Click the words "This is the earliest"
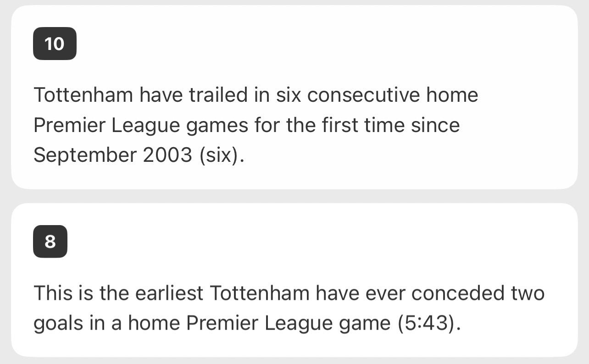The height and width of the screenshot is (364, 589). tap(118, 293)
